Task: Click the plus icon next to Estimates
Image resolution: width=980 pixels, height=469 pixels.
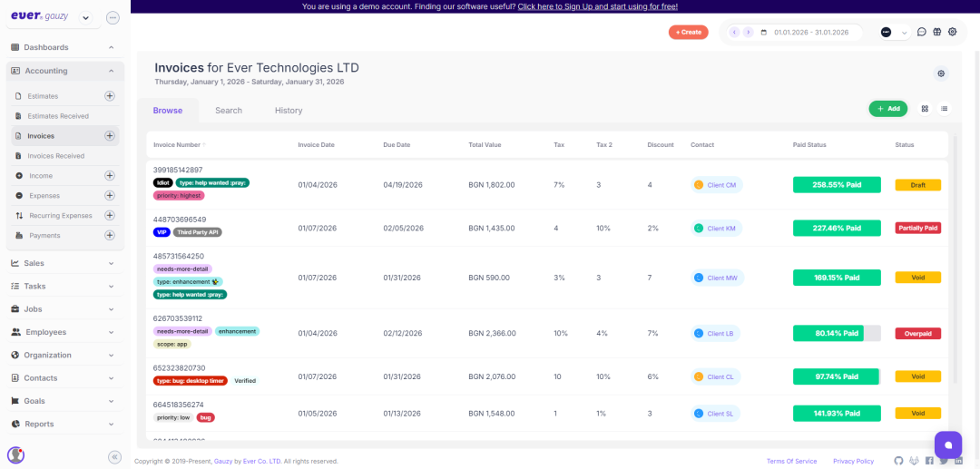Action: pos(110,96)
